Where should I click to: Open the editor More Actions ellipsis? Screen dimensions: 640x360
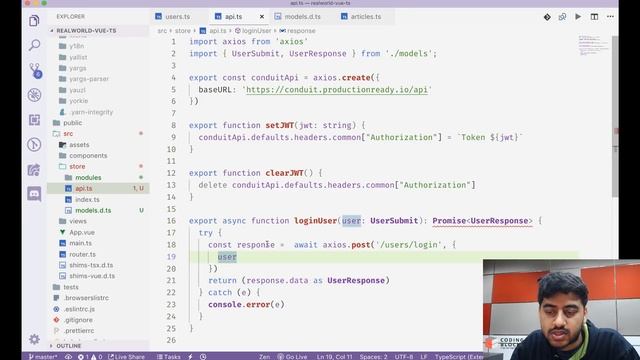(x=610, y=17)
